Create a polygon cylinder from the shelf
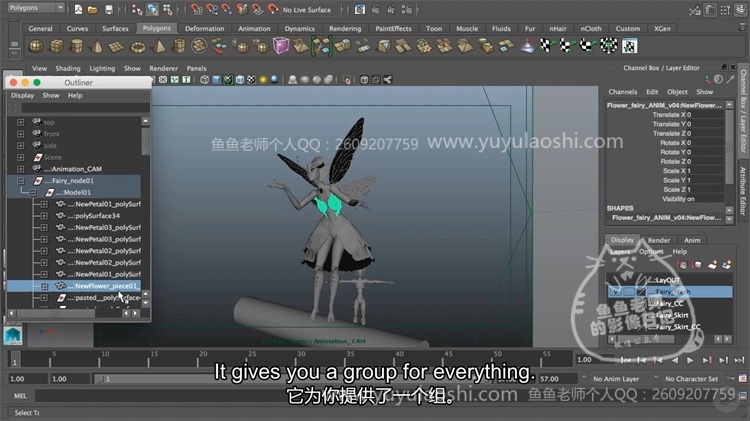 pos(76,46)
